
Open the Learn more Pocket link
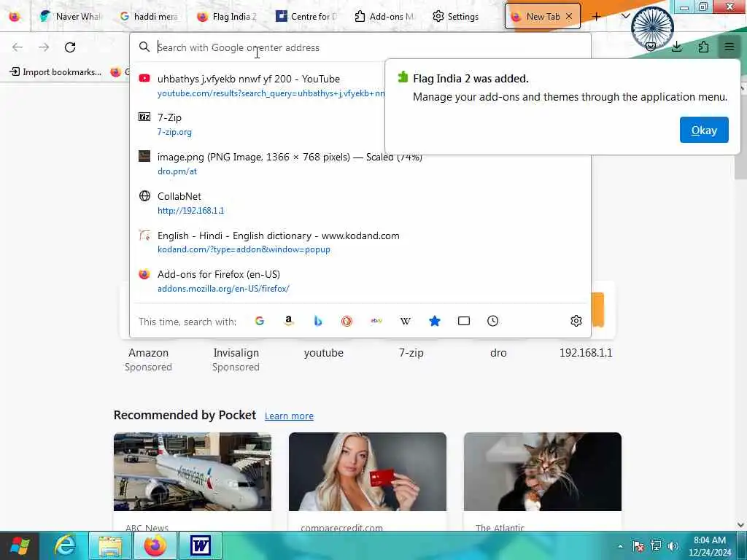[x=289, y=416]
